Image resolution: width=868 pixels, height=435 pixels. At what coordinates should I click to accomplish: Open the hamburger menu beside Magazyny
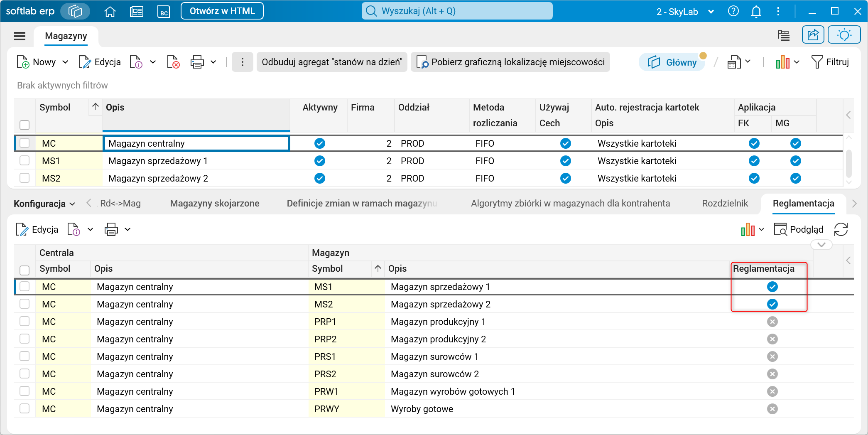(x=20, y=36)
